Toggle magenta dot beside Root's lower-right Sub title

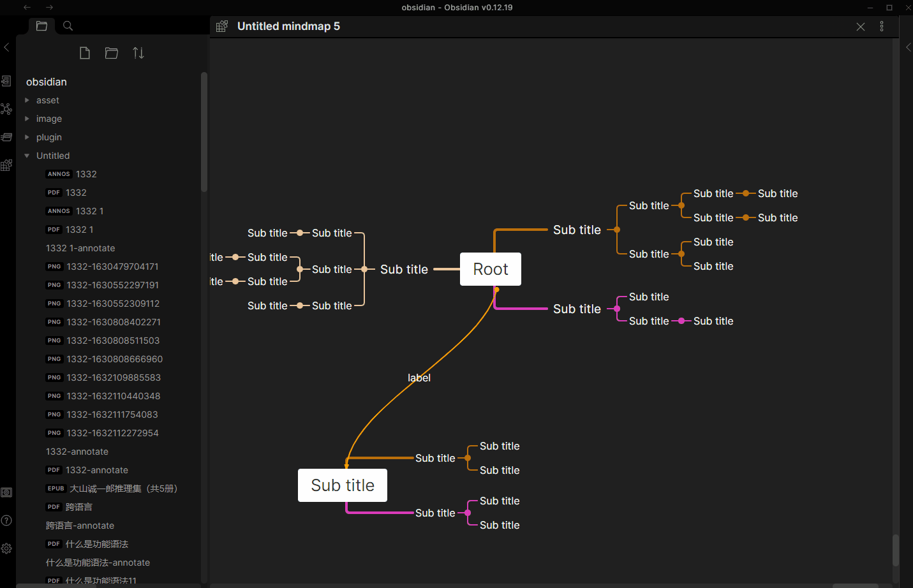pos(617,309)
